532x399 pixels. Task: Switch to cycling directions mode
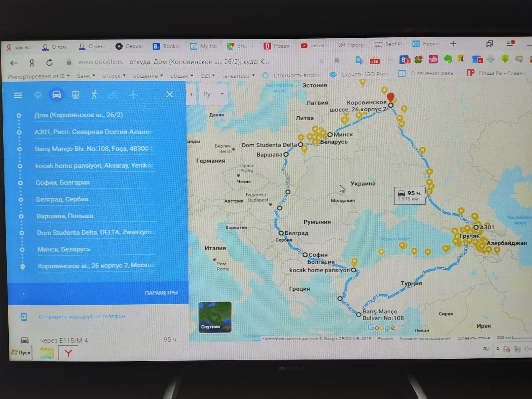[114, 95]
